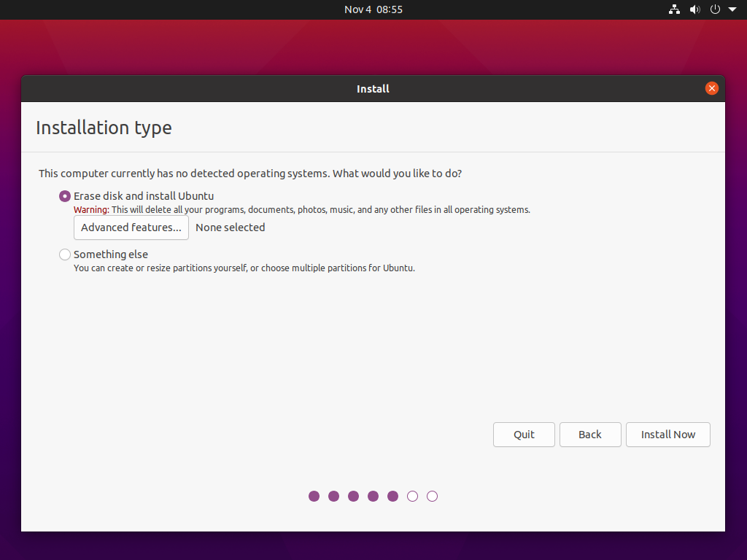Click the Install Now button
Image resolution: width=747 pixels, height=560 pixels.
click(668, 435)
